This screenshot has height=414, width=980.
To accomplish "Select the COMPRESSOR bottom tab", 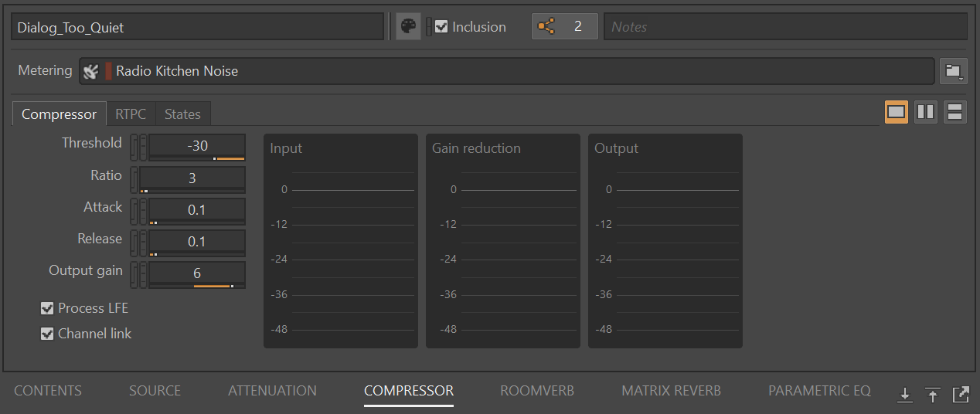I will [409, 391].
